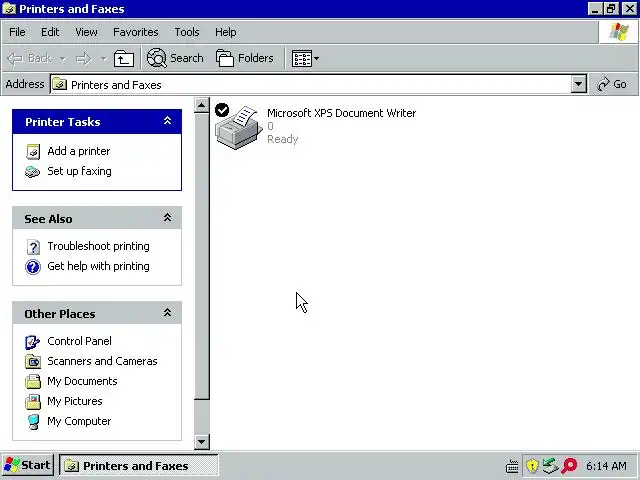Open the View menu
640x480 pixels.
[86, 32]
